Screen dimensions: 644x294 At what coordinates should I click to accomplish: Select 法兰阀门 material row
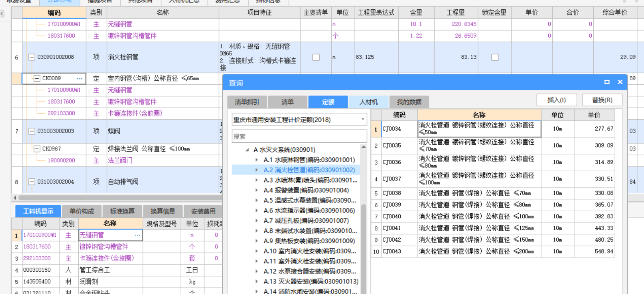pyautogui.click(x=120, y=161)
